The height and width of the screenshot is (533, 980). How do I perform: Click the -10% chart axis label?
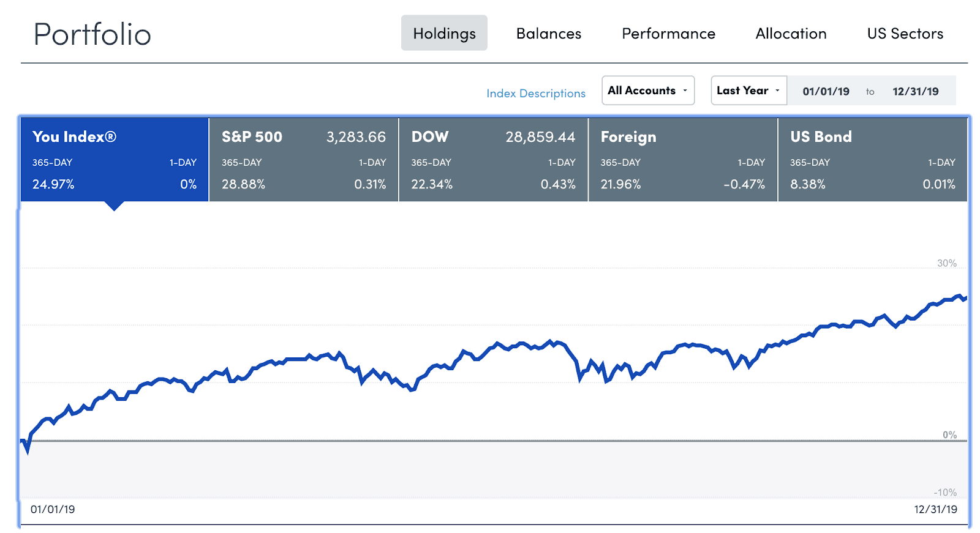coord(945,493)
